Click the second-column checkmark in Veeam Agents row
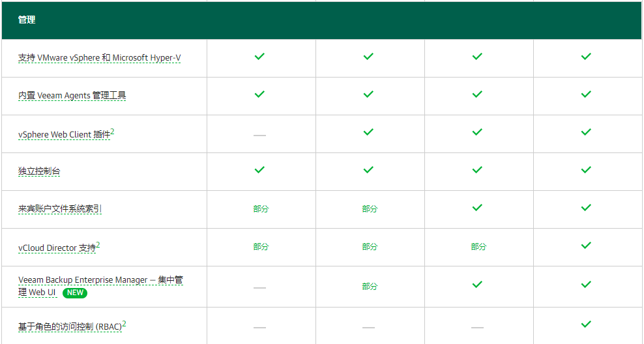The image size is (644, 344). pyautogui.click(x=368, y=94)
